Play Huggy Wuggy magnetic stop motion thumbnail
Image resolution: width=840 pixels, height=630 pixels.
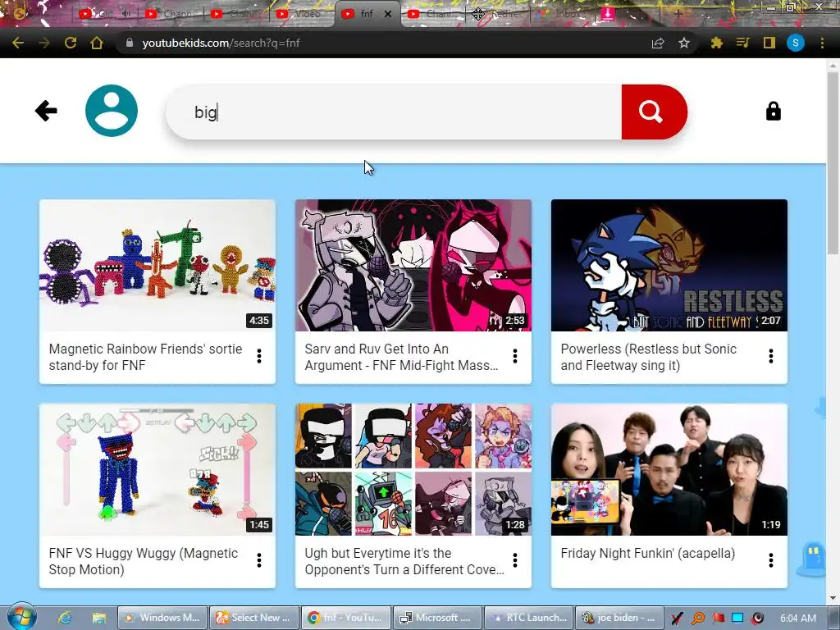point(157,469)
